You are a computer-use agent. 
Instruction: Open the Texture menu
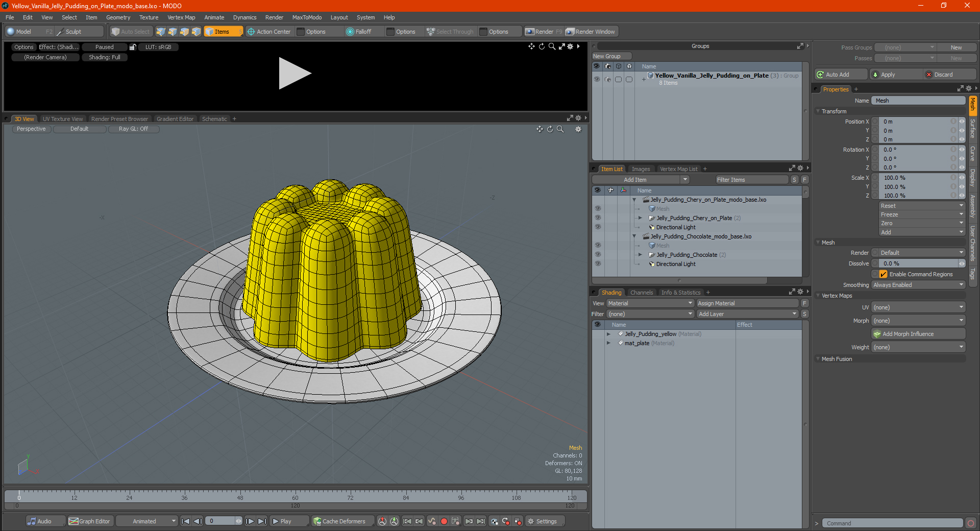149,17
